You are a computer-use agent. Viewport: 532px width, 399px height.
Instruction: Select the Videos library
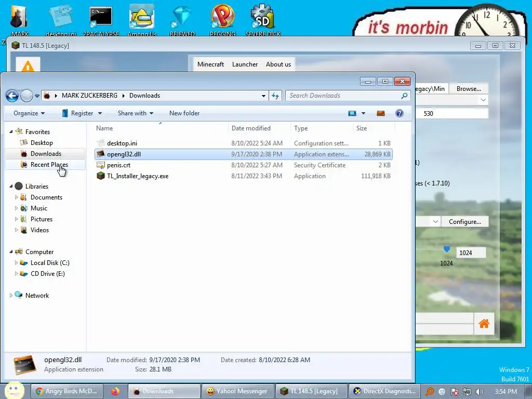(39, 230)
